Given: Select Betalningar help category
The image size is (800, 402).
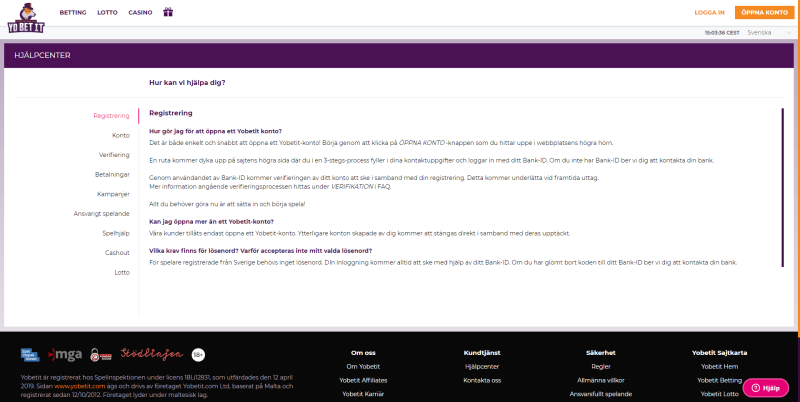Looking at the screenshot, I should point(112,174).
